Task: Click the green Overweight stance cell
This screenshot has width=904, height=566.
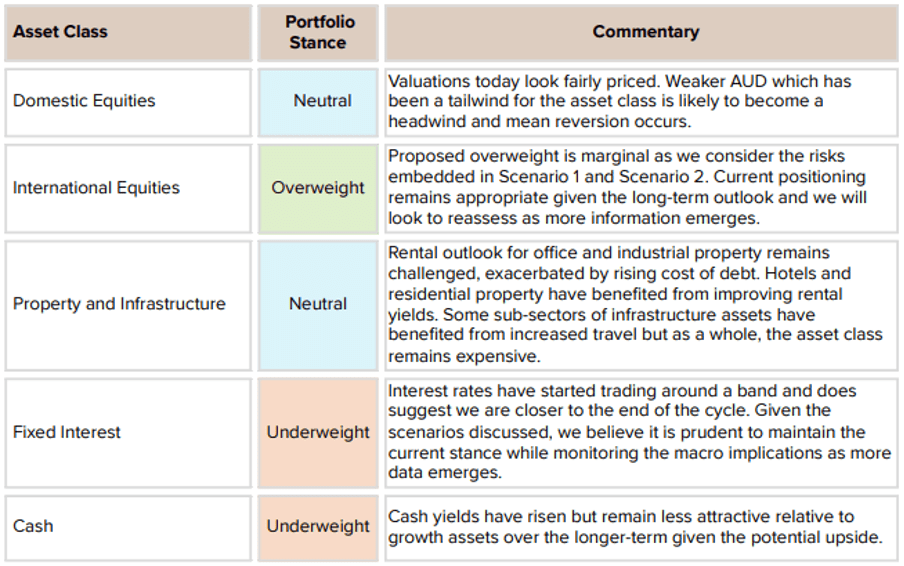Action: click(318, 188)
